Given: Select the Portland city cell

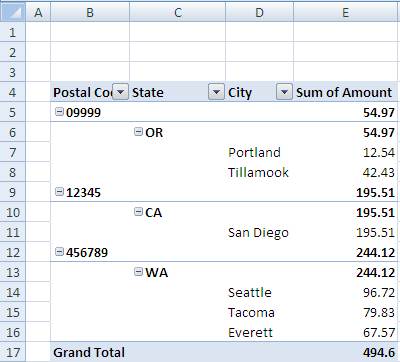Looking at the screenshot, I should tap(259, 152).
